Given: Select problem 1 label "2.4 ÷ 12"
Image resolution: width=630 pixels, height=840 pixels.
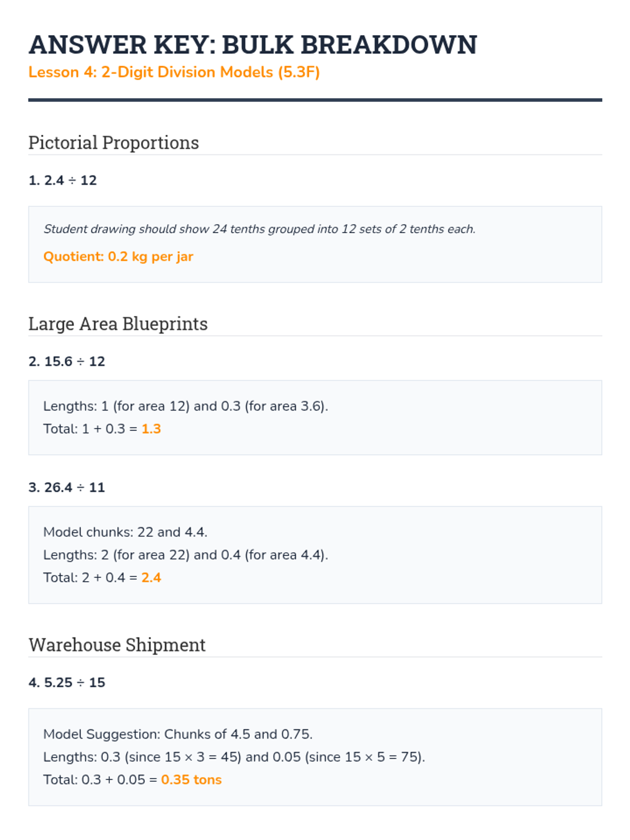Looking at the screenshot, I should (x=62, y=181).
